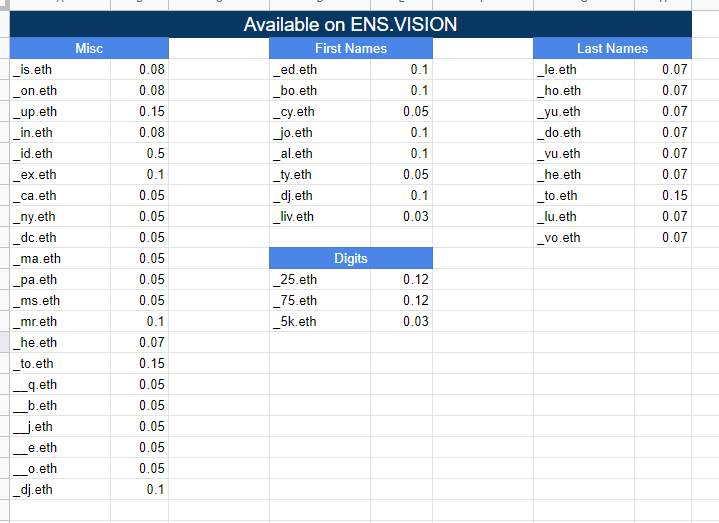
Task: Select the __j.eth cell
Action: coord(60,427)
